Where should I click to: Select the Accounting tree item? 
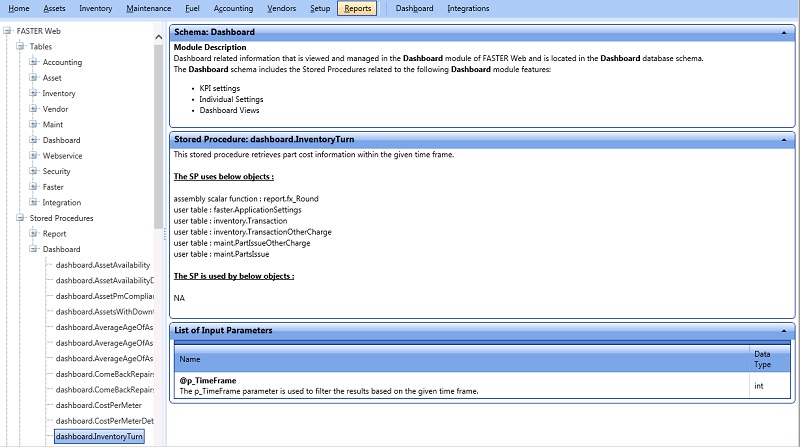[62, 62]
